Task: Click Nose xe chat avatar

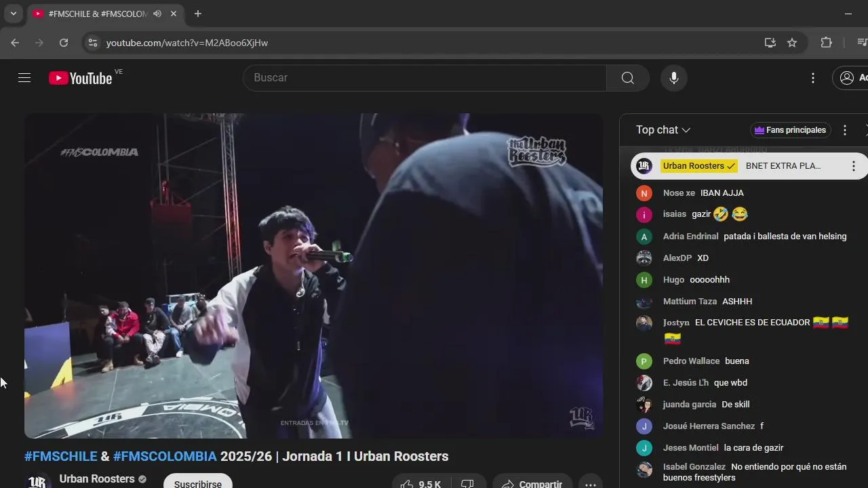Action: 644,193
